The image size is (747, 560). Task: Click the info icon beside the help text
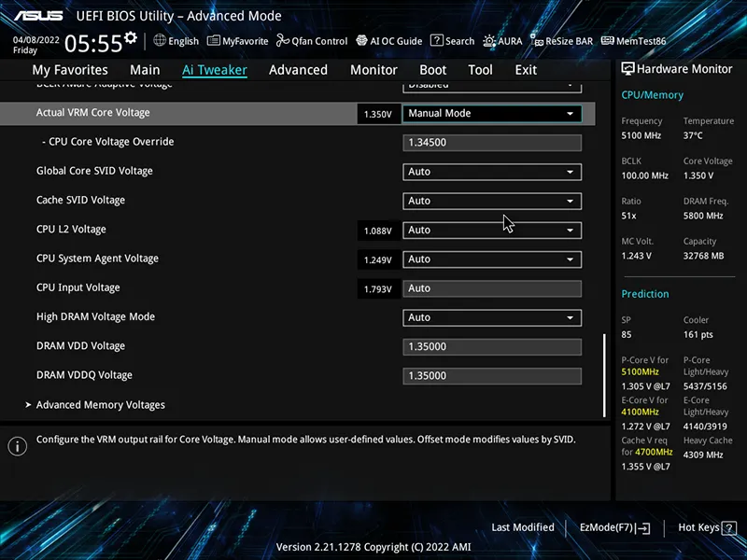coord(18,446)
